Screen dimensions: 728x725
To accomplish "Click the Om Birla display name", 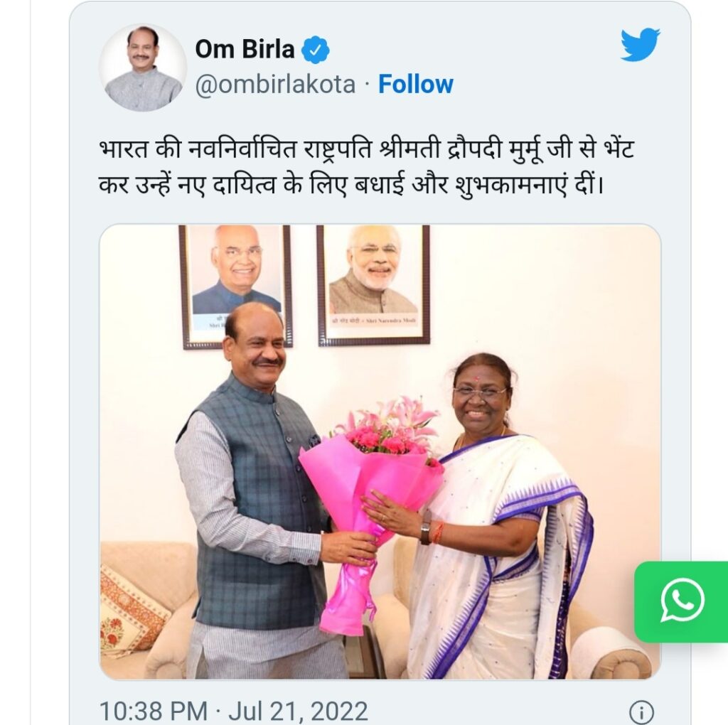I will (245, 49).
